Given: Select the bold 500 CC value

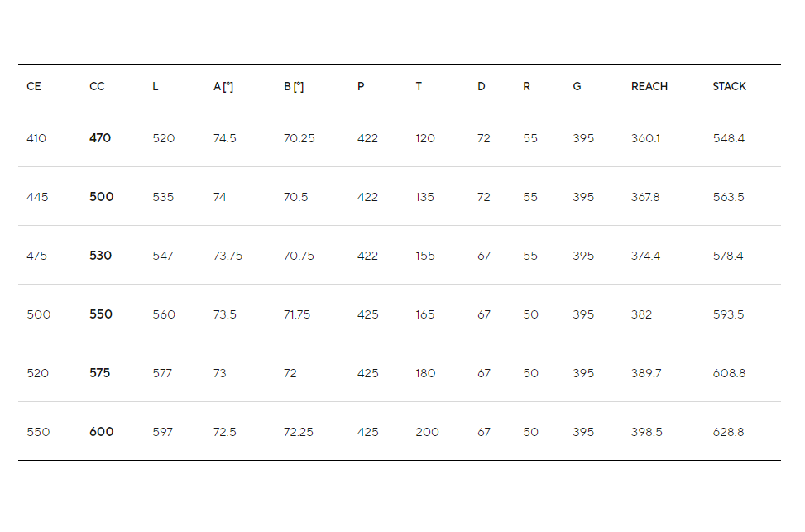Looking at the screenshot, I should (102, 197).
